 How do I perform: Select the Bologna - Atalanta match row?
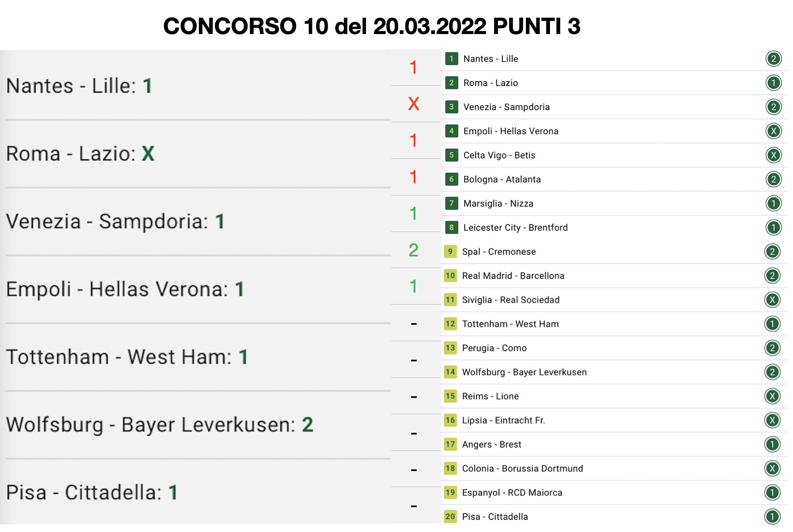click(502, 179)
